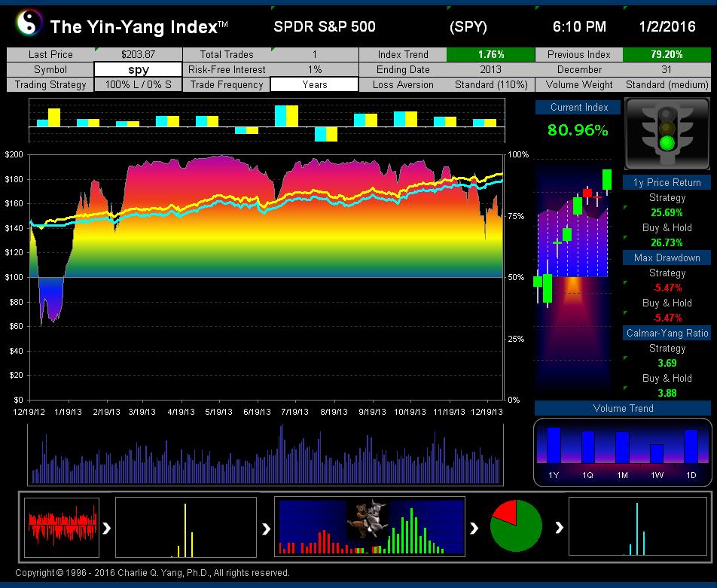Click the Previous Index 79.20% green cell
Image resolution: width=723 pixels, height=588 pixels.
click(667, 54)
